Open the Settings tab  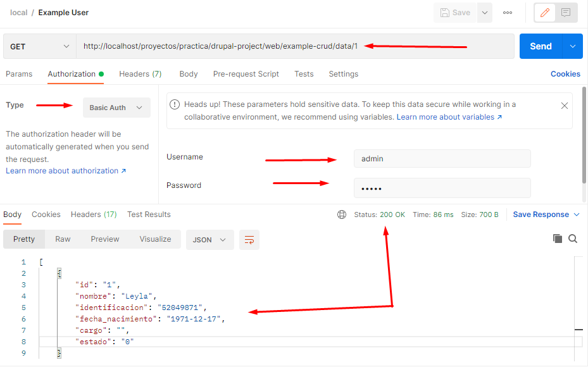click(x=344, y=74)
